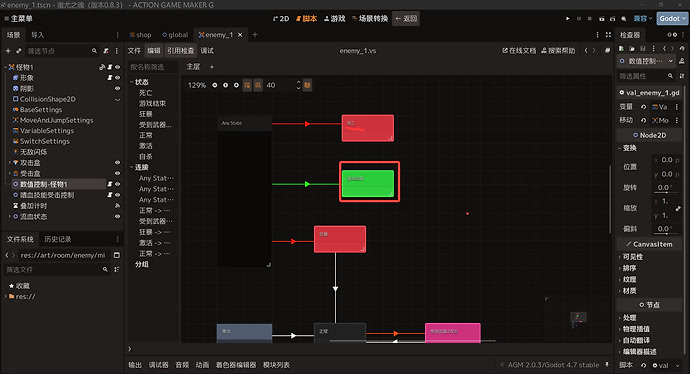The width and height of the screenshot is (690, 374).
Task: Open script attached to 数值控制-怪物1
Action: [x=110, y=184]
